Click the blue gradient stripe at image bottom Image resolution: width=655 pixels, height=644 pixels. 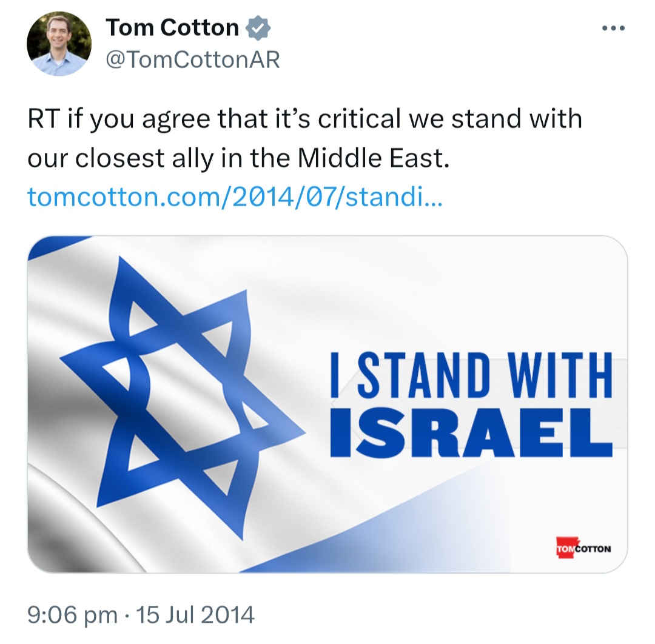(x=376, y=538)
